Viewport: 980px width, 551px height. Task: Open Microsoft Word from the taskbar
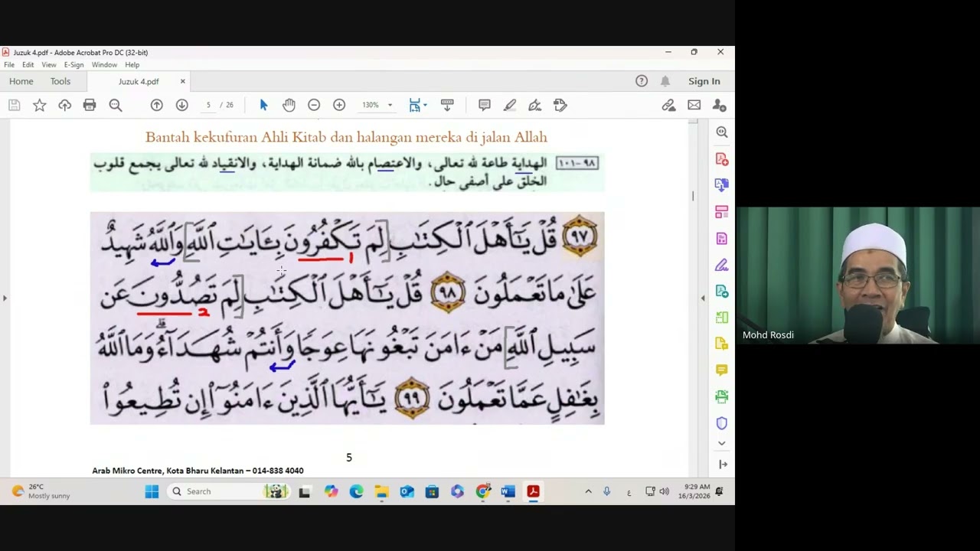[508, 491]
